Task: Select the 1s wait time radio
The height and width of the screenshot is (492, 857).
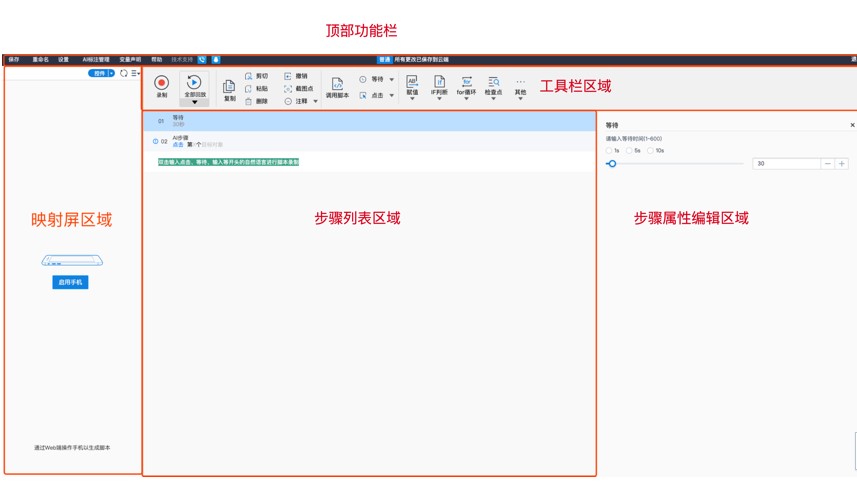Action: (x=609, y=150)
